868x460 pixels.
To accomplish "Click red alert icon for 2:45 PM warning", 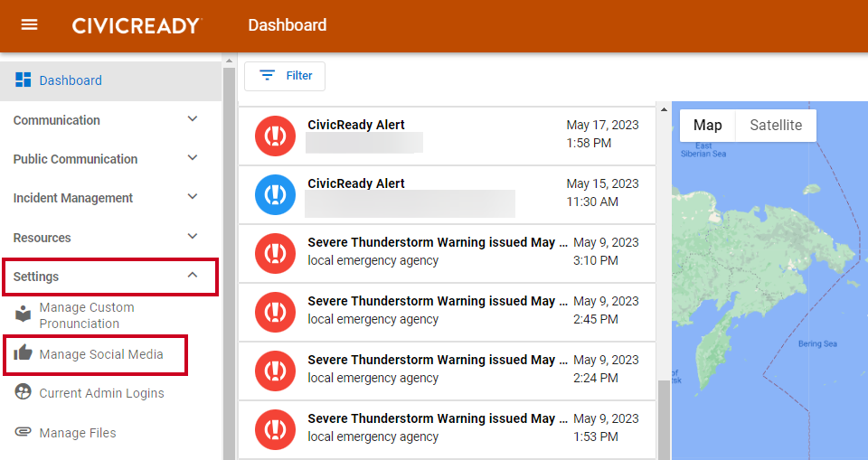I will pos(275,312).
